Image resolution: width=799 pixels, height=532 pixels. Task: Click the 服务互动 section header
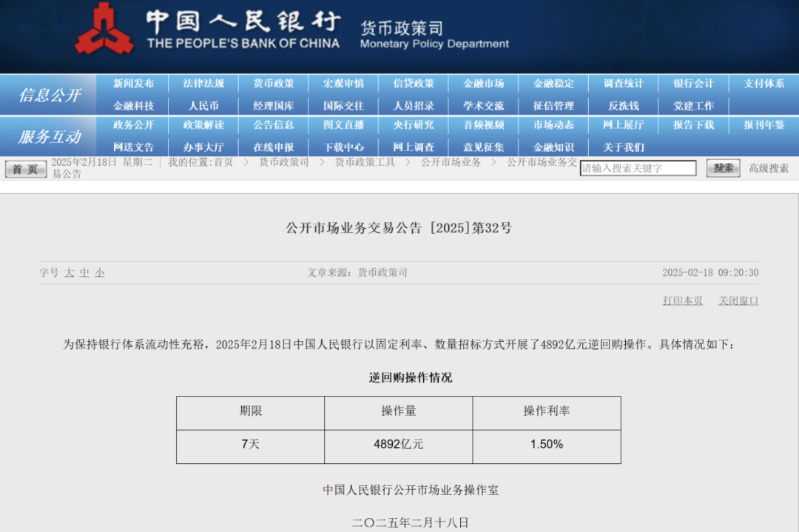click(x=50, y=137)
